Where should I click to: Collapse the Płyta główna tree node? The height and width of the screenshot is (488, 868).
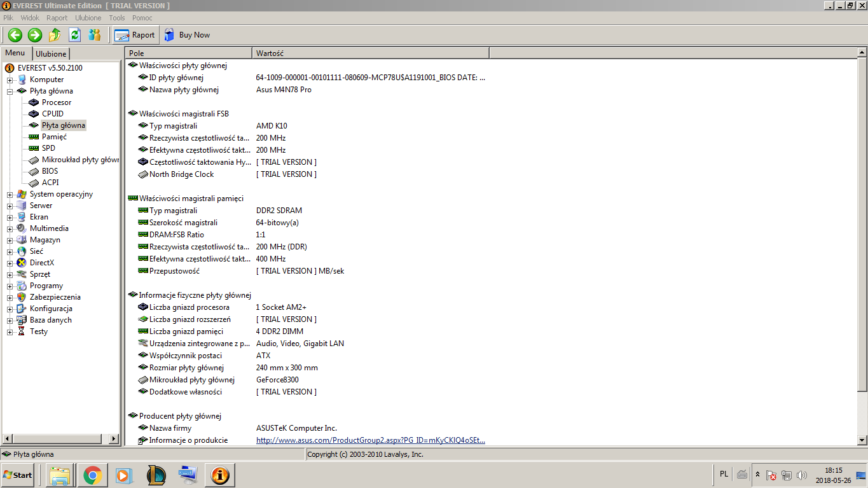[x=10, y=91]
